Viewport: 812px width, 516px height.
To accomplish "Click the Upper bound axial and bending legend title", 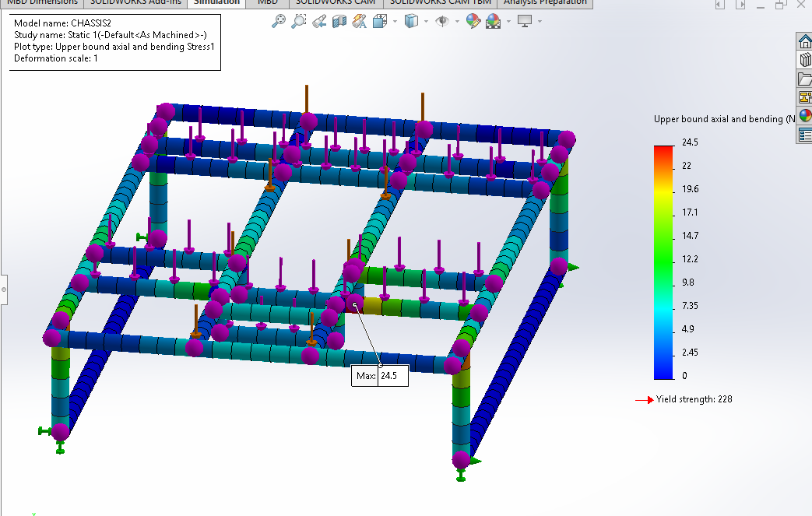I will [725, 119].
